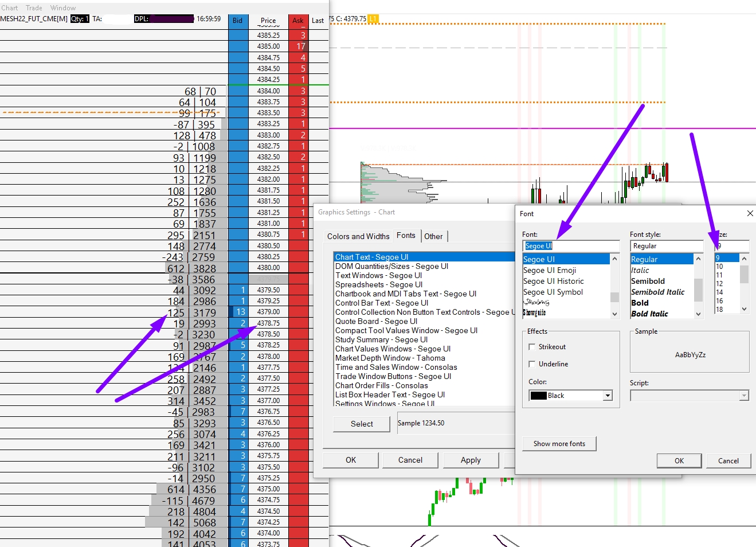Click the Select font button
The height and width of the screenshot is (547, 756).
click(x=362, y=424)
